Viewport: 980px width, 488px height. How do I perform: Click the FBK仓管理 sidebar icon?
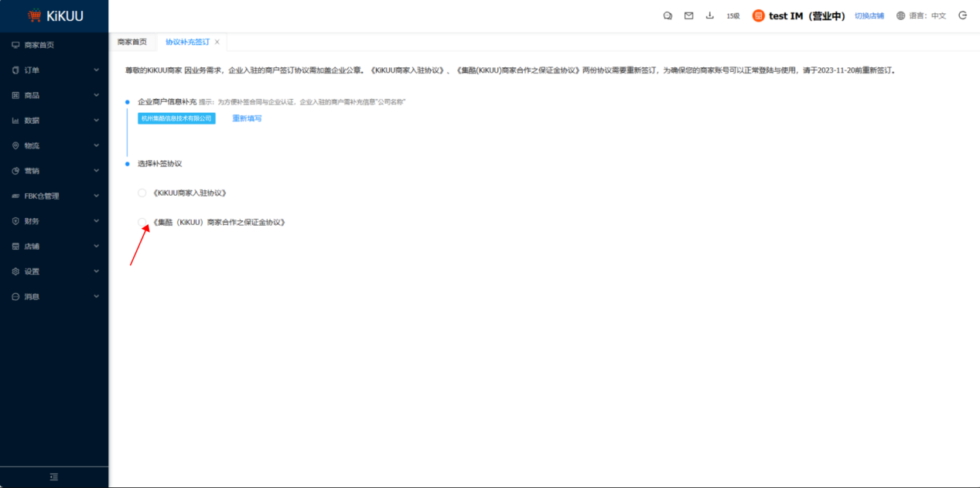click(x=15, y=196)
